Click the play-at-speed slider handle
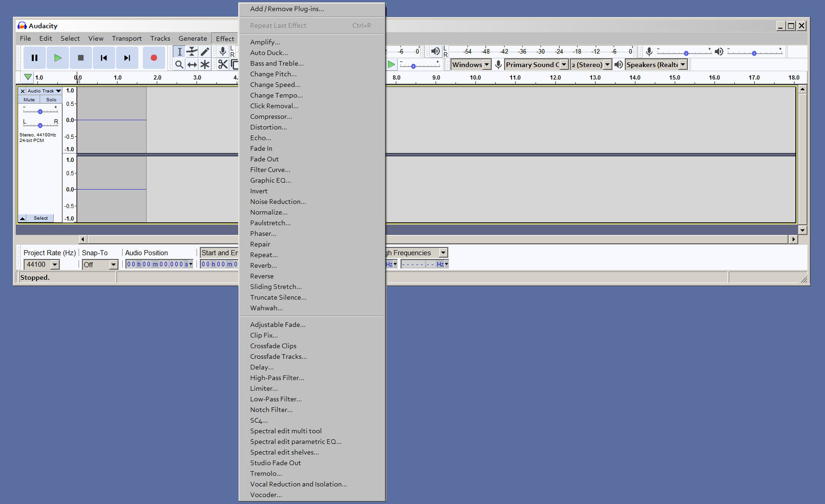Image resolution: width=825 pixels, height=504 pixels. click(x=413, y=66)
